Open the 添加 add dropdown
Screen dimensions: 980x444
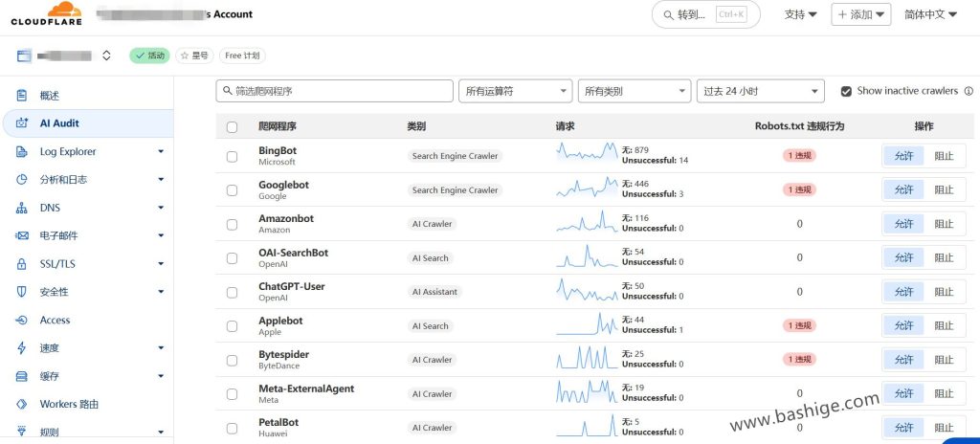pos(860,14)
